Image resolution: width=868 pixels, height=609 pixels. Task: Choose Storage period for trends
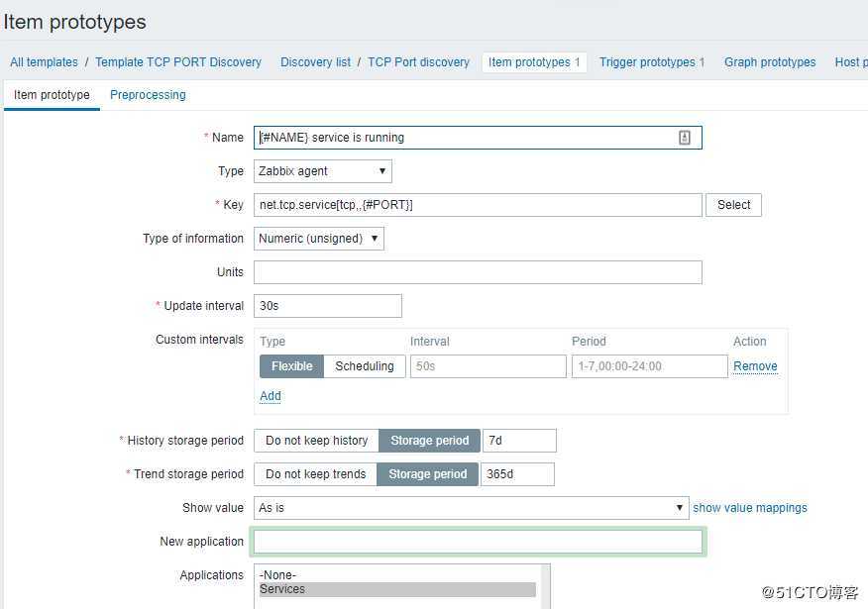point(427,474)
